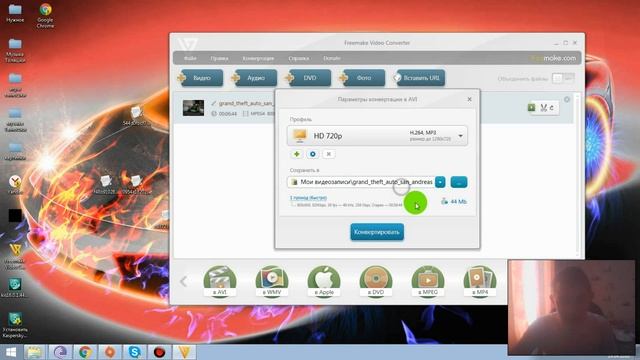The image size is (640, 360).
Task: Click the 44 Mb output size limit
Action: coord(453,201)
